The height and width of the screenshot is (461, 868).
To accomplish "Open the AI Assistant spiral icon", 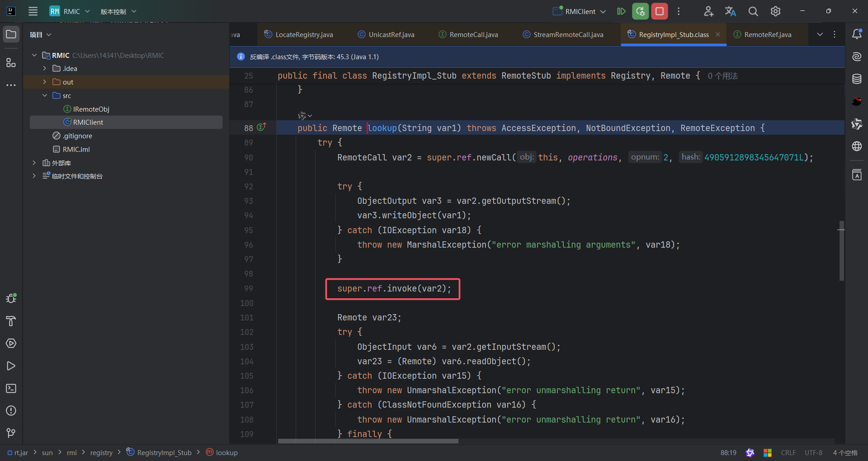I will [x=857, y=56].
